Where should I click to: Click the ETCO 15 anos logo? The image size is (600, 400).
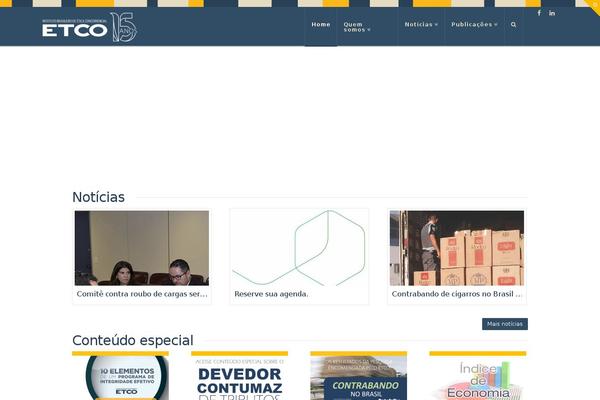(90, 27)
